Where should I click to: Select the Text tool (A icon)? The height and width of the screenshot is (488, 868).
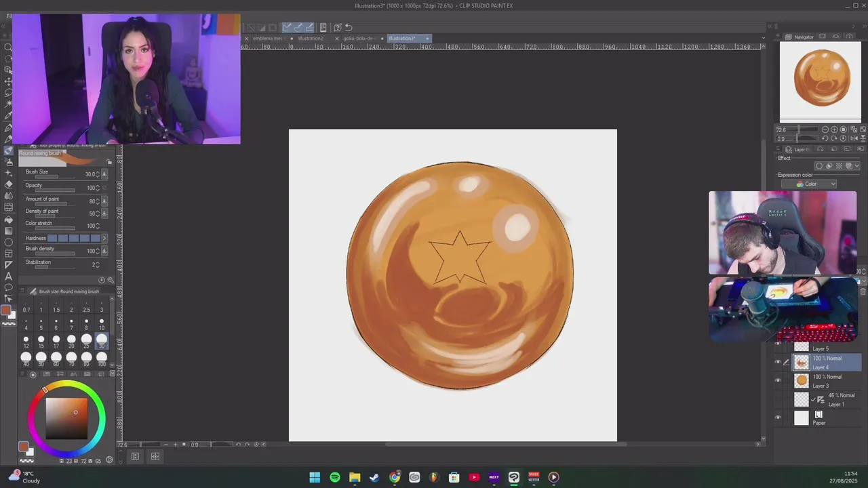click(x=8, y=276)
